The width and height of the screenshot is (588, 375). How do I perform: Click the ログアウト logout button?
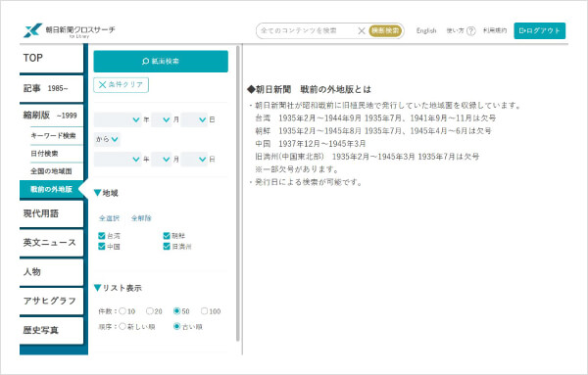(539, 30)
